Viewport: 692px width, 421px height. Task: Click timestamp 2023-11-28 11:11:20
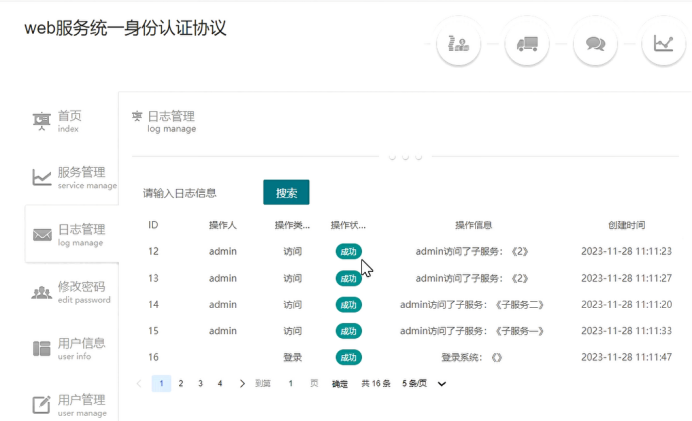[627, 304]
